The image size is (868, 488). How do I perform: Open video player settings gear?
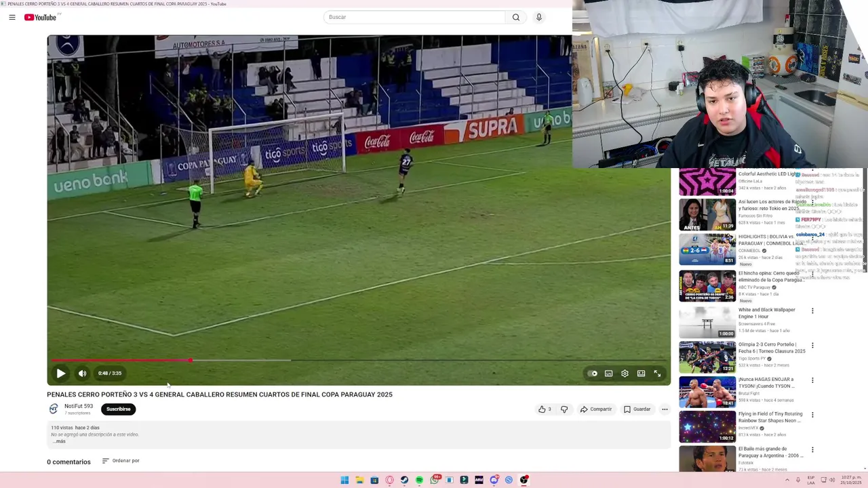pyautogui.click(x=625, y=373)
